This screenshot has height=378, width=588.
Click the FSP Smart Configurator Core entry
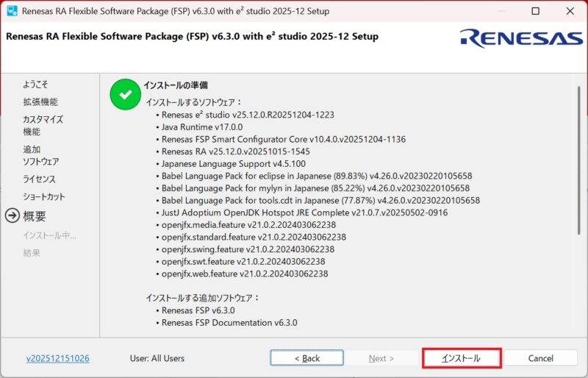point(284,139)
